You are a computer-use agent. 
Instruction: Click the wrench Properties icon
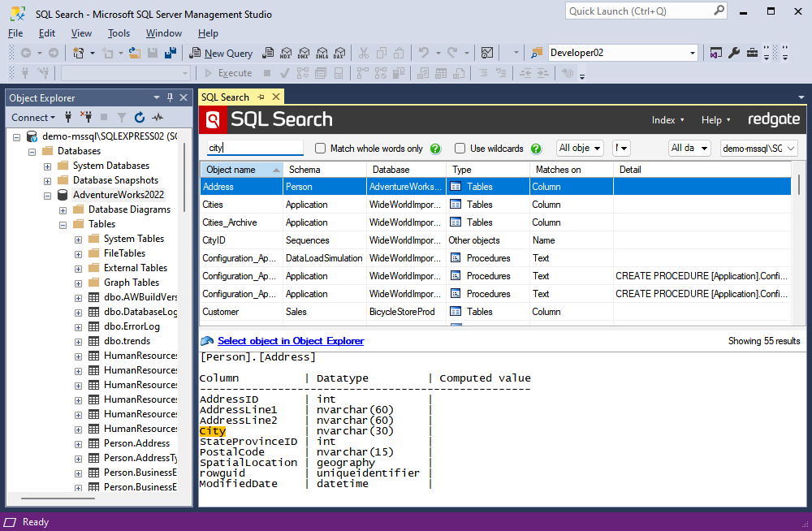point(734,53)
